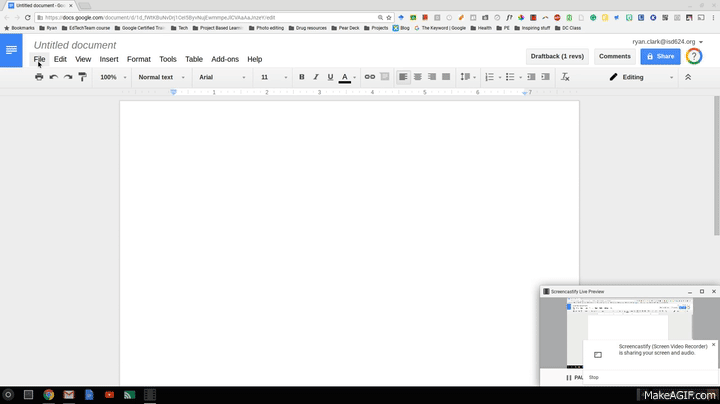This screenshot has width=720, height=404.
Task: Open the Add-ons menu
Action: click(225, 59)
